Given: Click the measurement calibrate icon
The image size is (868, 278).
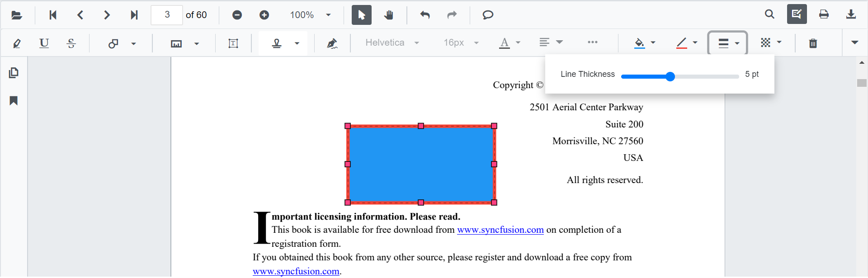Looking at the screenshot, I should coord(176,43).
